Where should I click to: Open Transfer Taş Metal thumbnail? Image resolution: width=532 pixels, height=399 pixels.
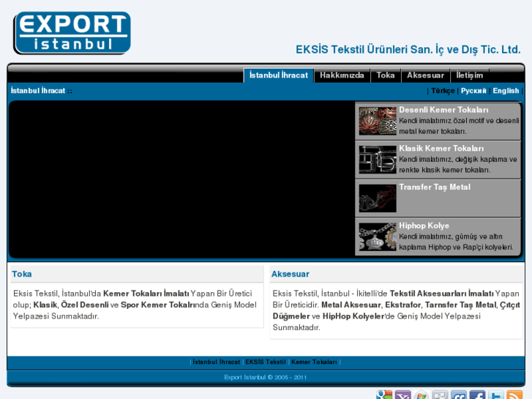pos(378,198)
